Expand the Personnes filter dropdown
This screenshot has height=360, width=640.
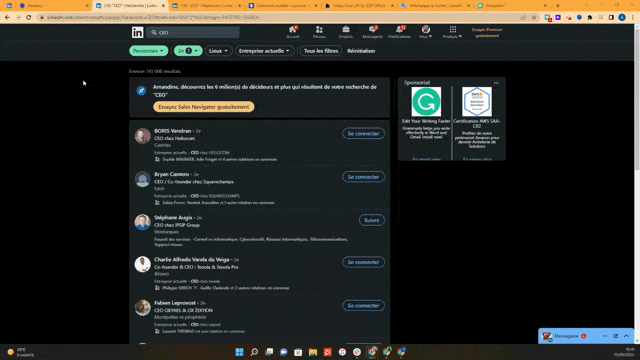pyautogui.click(x=148, y=51)
